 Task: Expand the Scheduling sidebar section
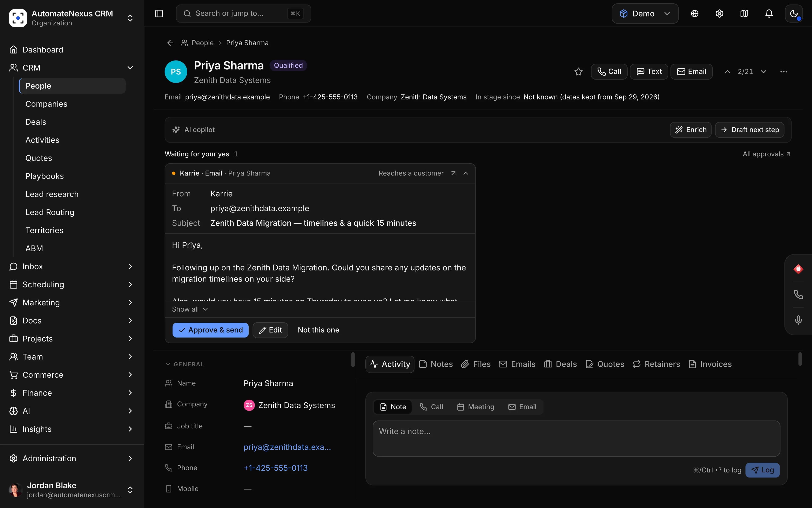pos(130,284)
